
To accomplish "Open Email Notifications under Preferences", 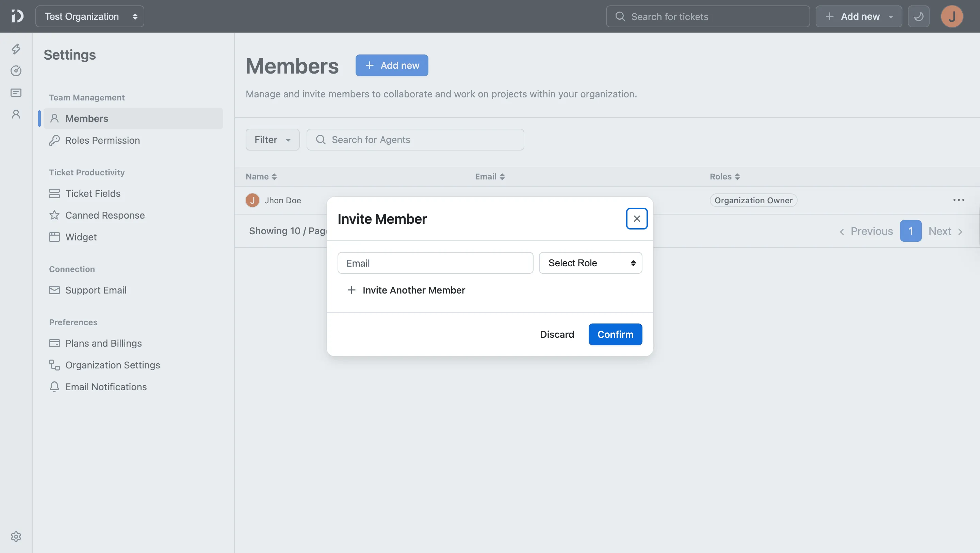I will pos(106,387).
